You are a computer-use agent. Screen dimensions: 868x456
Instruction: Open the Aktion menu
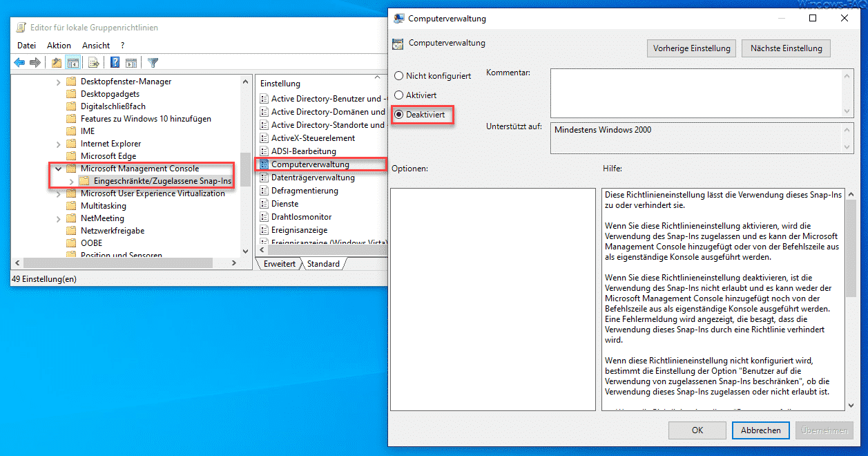[59, 46]
